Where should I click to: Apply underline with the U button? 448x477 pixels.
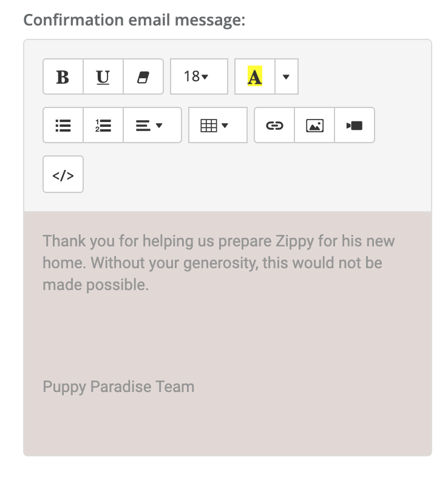click(103, 76)
